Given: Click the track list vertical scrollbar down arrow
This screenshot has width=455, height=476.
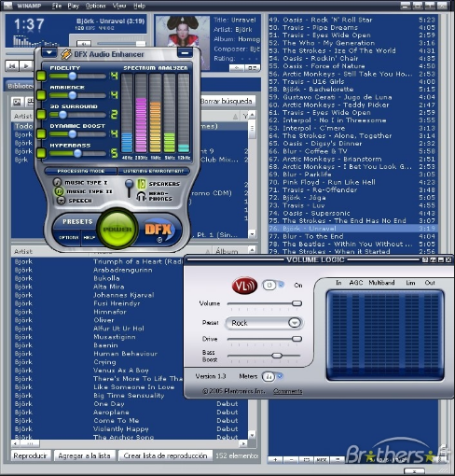Looking at the screenshot, I should (252, 435).
